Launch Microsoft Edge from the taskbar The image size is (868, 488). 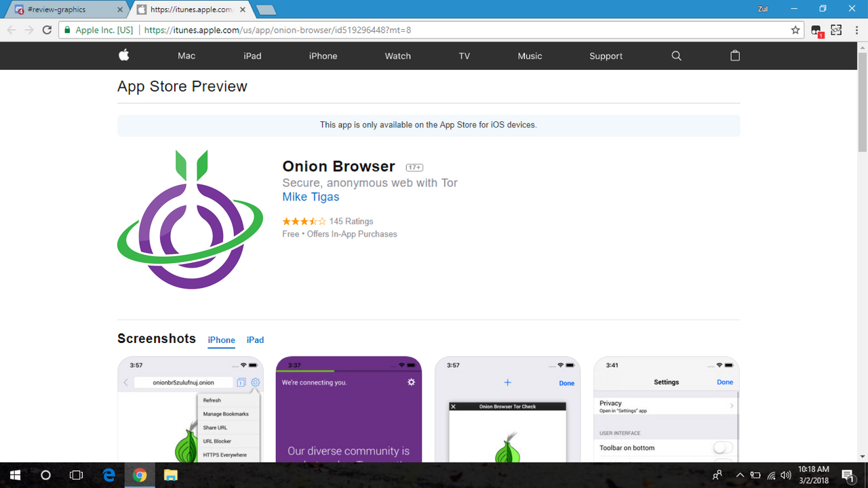pyautogui.click(x=108, y=475)
